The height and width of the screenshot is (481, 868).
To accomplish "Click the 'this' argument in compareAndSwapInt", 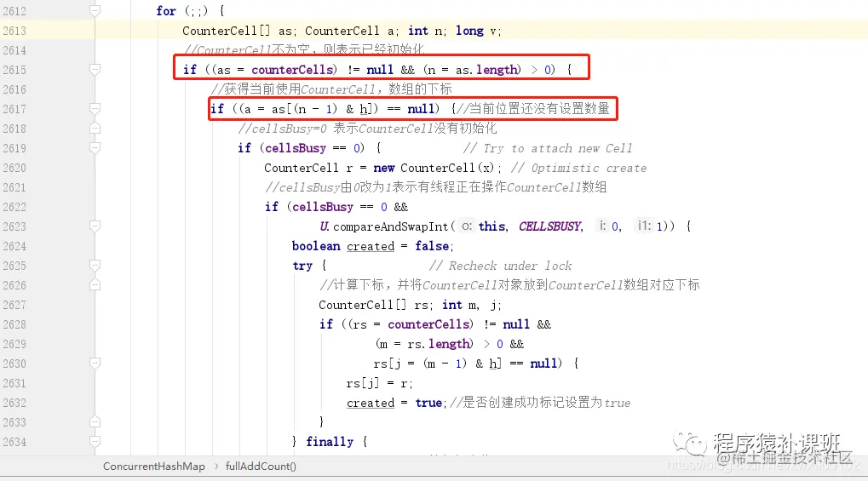I will tap(491, 226).
